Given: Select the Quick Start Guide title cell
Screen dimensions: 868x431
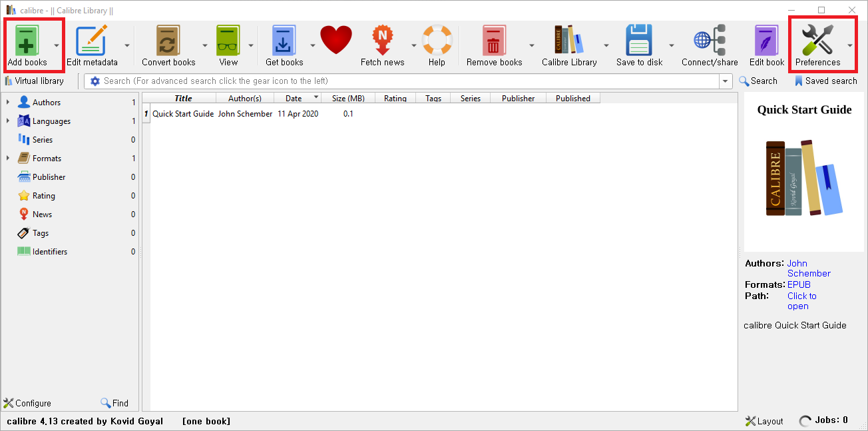Looking at the screenshot, I should point(183,114).
